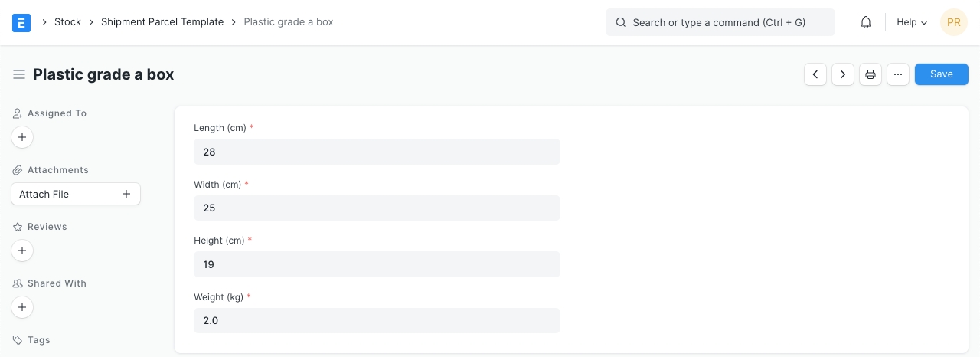980x357 pixels.
Task: Open the Help dropdown
Action: 911,22
